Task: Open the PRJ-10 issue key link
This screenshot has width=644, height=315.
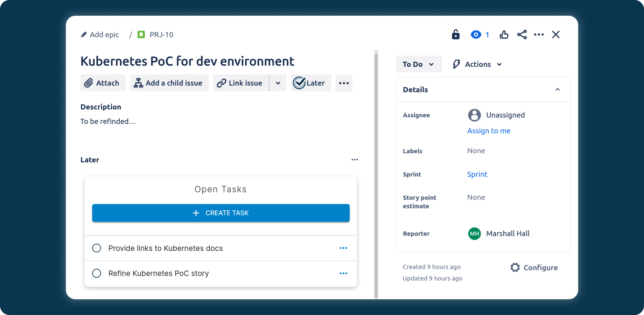Action: [x=161, y=35]
